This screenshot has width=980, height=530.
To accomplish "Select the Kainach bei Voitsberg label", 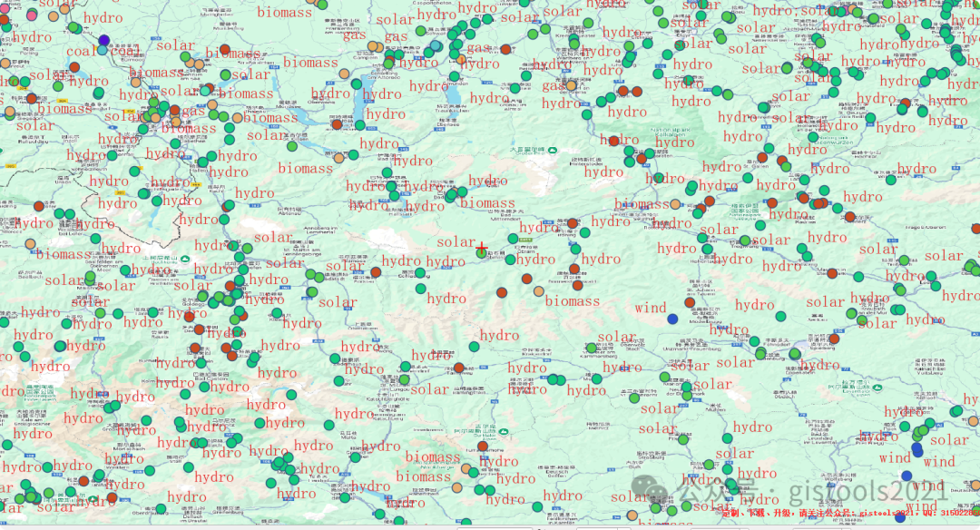I will [x=930, y=366].
